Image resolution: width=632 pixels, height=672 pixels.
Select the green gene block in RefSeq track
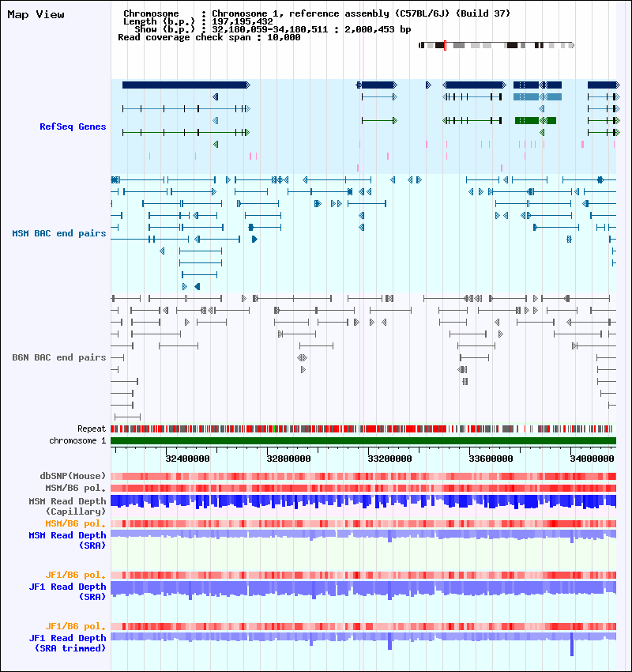coord(536,120)
